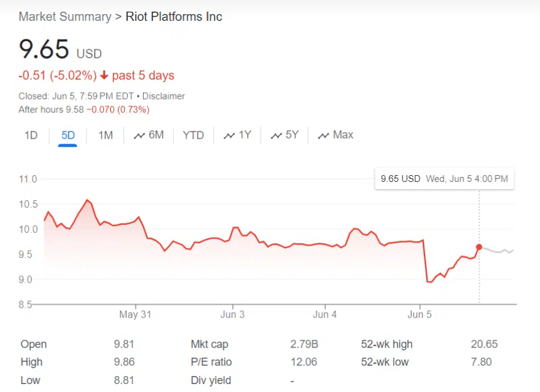This screenshot has height=392, width=540.
Task: Click the Max trend line icon
Action: pos(323,136)
